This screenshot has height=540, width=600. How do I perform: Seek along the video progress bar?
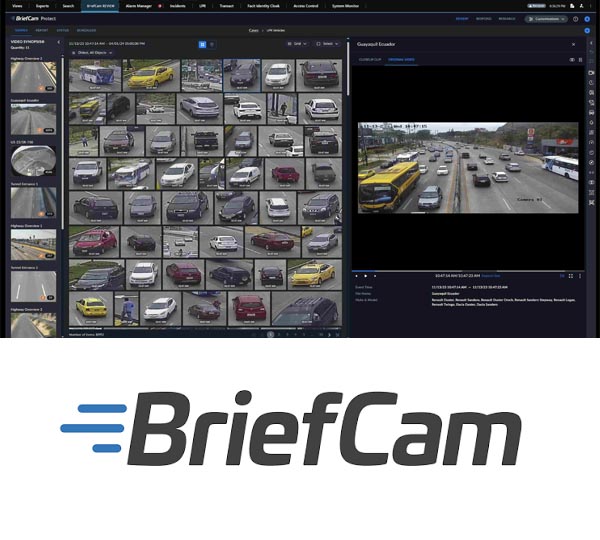(468, 271)
